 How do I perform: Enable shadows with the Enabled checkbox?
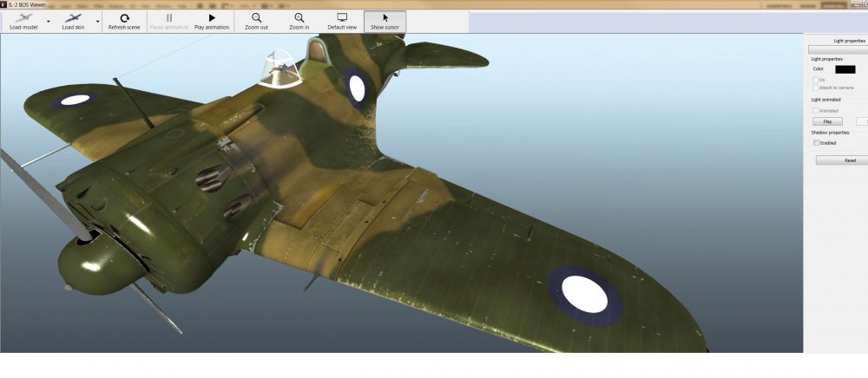coord(816,142)
